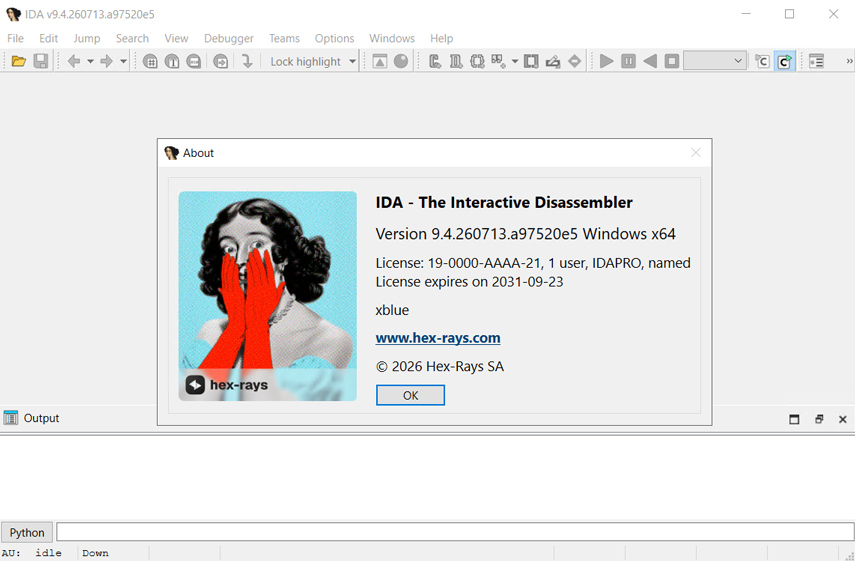The width and height of the screenshot is (855, 561).
Task: Open the Help menu
Action: (441, 38)
